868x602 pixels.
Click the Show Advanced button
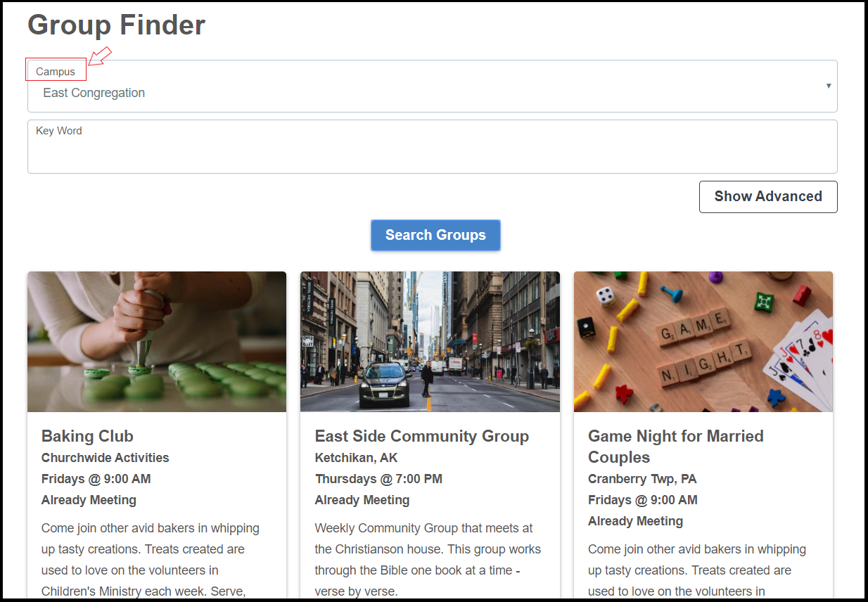tap(768, 197)
